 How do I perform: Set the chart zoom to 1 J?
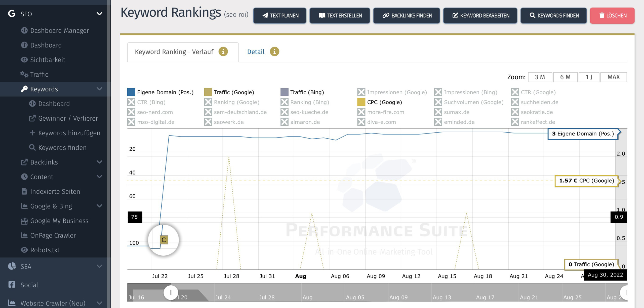coord(589,77)
